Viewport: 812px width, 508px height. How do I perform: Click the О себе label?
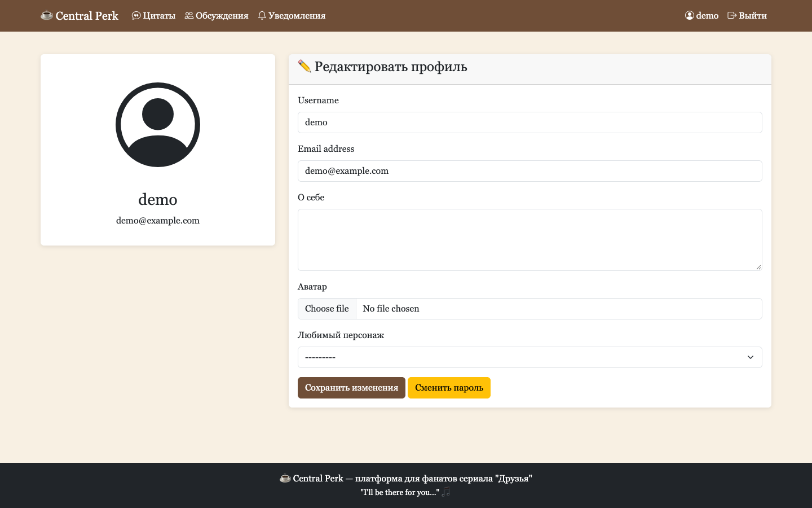[x=311, y=198]
